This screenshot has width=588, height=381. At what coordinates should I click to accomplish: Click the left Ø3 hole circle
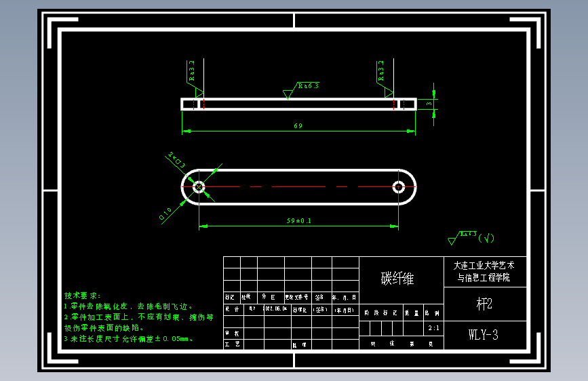199,186
